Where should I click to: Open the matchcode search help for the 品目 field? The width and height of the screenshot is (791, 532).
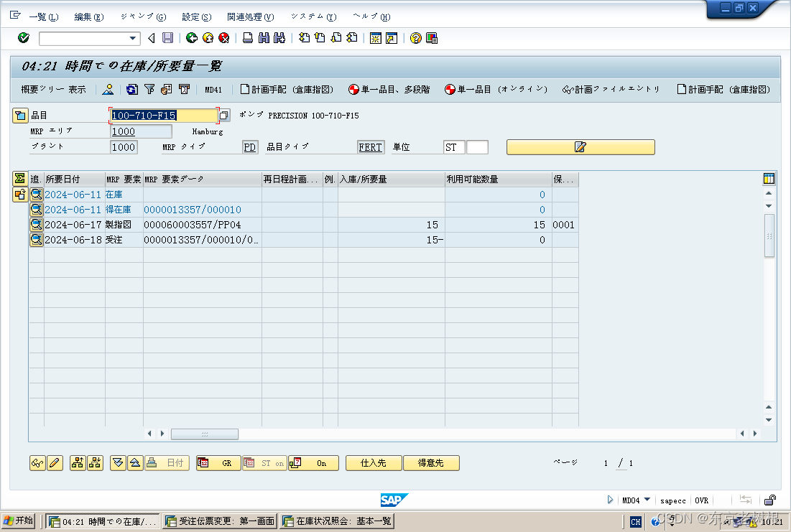pyautogui.click(x=223, y=115)
